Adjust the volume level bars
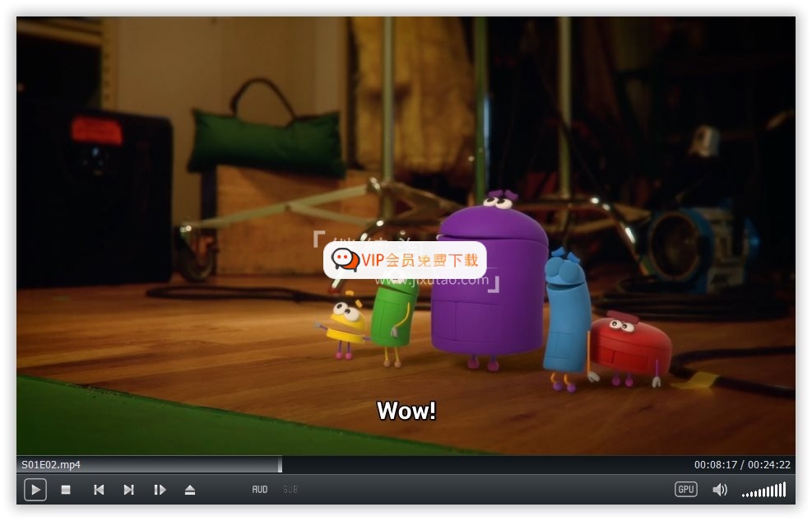Image resolution: width=812 pixels, height=521 pixels. [x=764, y=490]
